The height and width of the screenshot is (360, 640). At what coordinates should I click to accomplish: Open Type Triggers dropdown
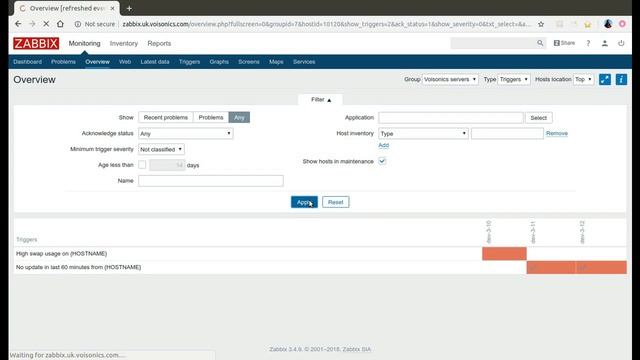(514, 79)
